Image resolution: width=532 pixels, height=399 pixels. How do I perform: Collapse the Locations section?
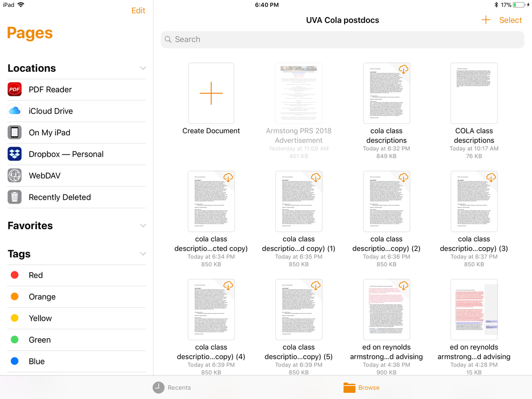(x=143, y=68)
